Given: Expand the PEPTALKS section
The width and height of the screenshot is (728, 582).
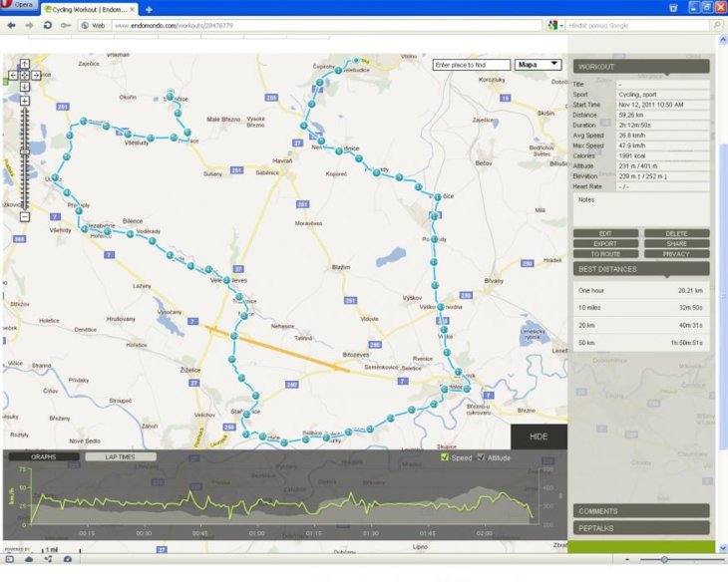Looking at the screenshot, I should 641,528.
